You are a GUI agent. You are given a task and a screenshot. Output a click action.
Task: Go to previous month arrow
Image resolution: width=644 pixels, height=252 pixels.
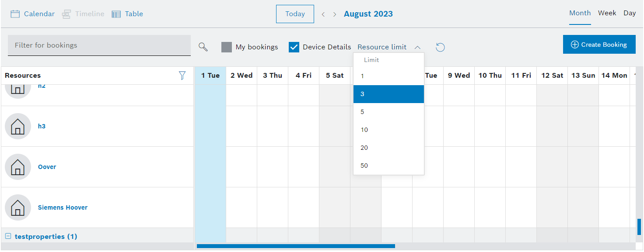click(323, 14)
